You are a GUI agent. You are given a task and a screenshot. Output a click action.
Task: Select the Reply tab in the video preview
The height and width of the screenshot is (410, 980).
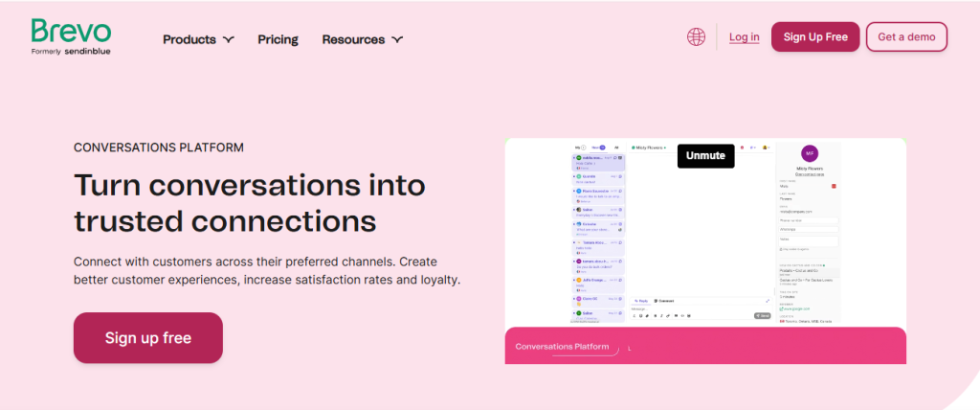(641, 301)
